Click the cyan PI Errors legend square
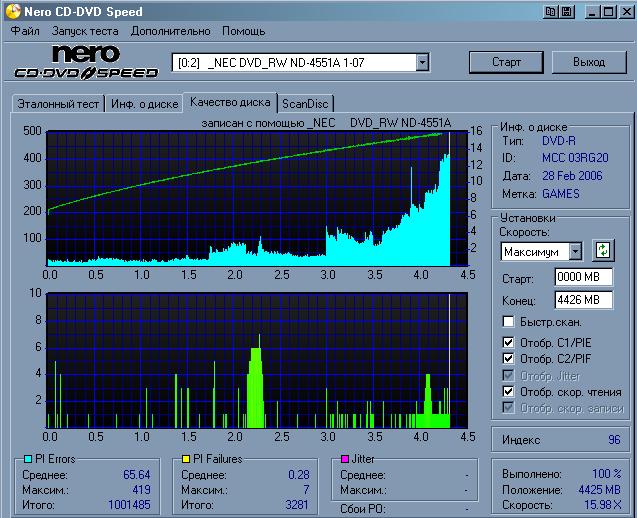 [28, 459]
